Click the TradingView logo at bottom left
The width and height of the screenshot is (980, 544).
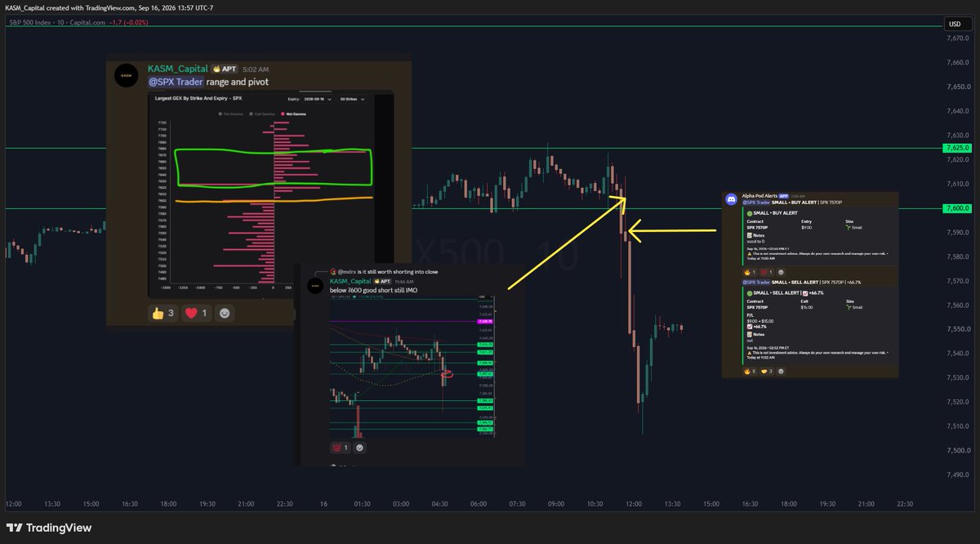(49, 528)
